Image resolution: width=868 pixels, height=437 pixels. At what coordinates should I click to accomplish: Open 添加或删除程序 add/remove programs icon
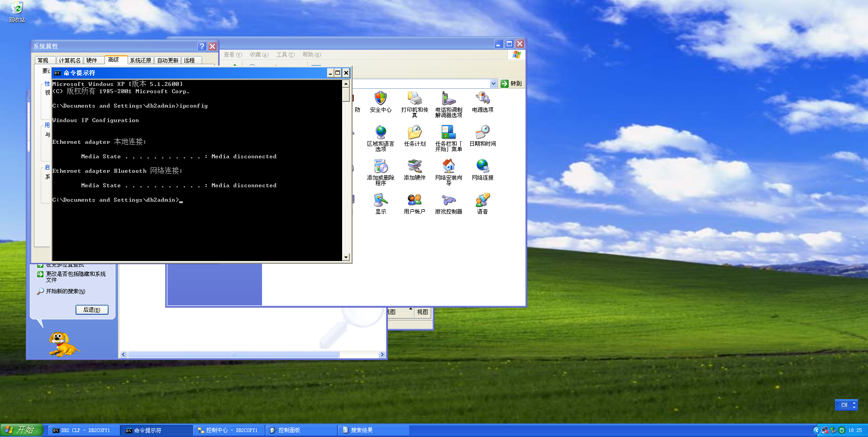pyautogui.click(x=381, y=172)
